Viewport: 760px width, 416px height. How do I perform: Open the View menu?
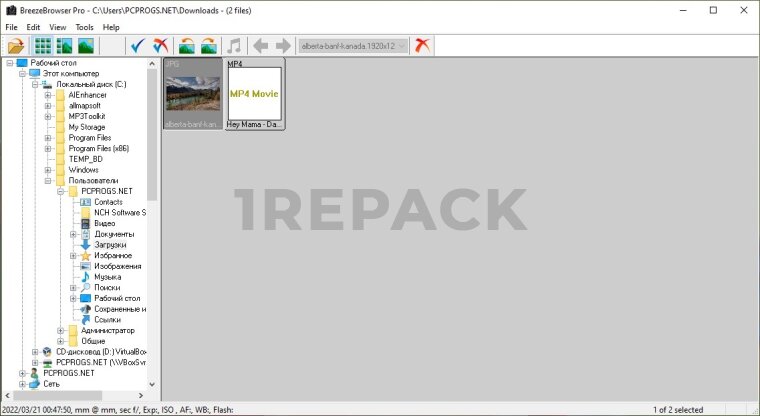(x=58, y=27)
